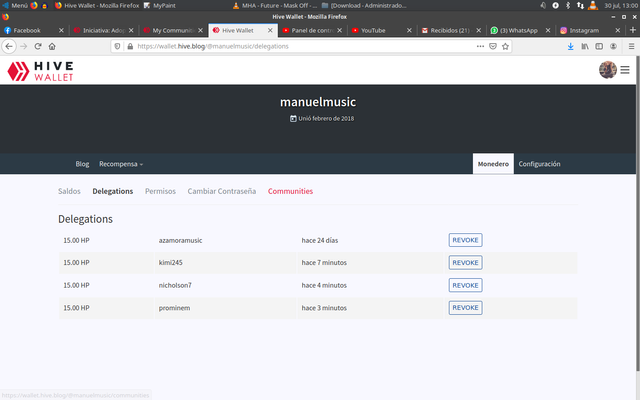Viewport: 640px width, 400px height.
Task: Click the volume icon in system tray
Action: (543, 6)
